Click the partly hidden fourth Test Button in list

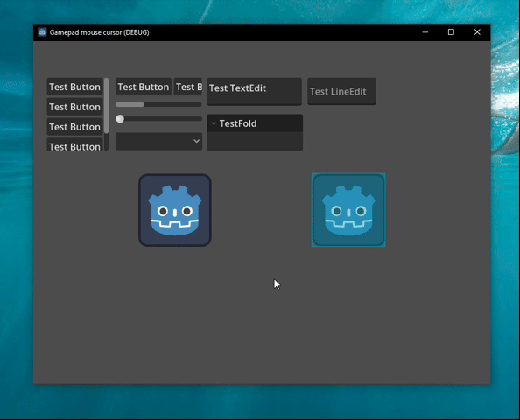(x=74, y=144)
